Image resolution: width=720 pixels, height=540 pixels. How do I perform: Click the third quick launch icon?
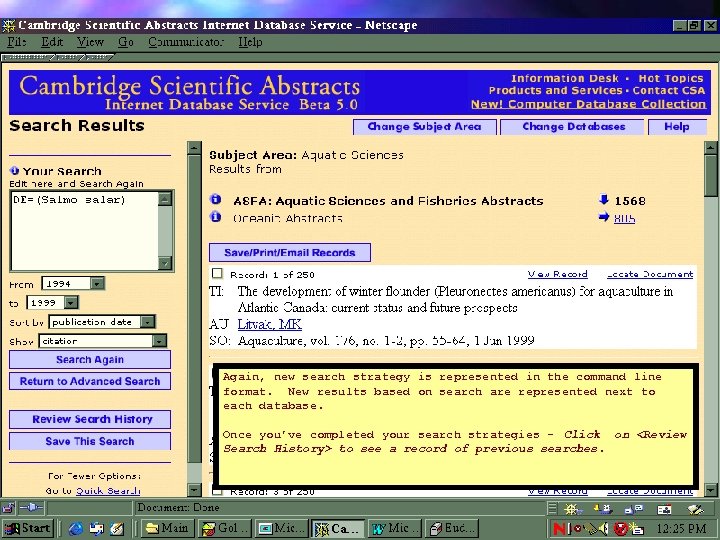coord(117,529)
